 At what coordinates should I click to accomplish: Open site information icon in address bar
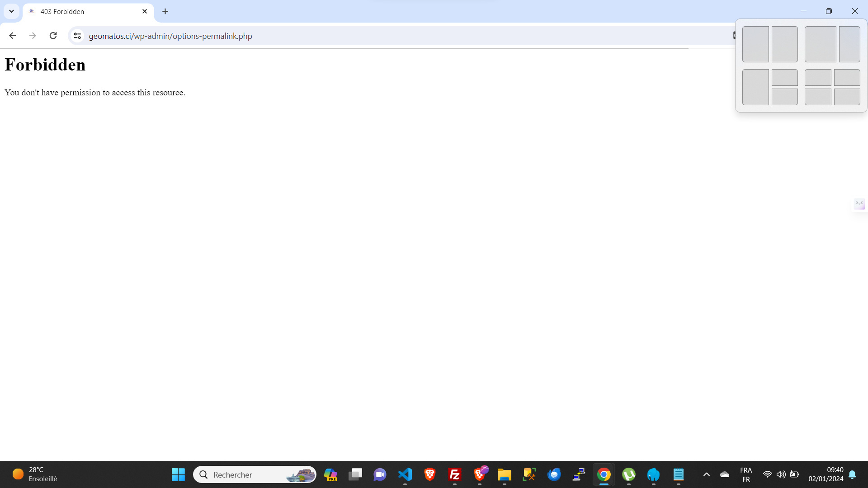[x=77, y=36]
